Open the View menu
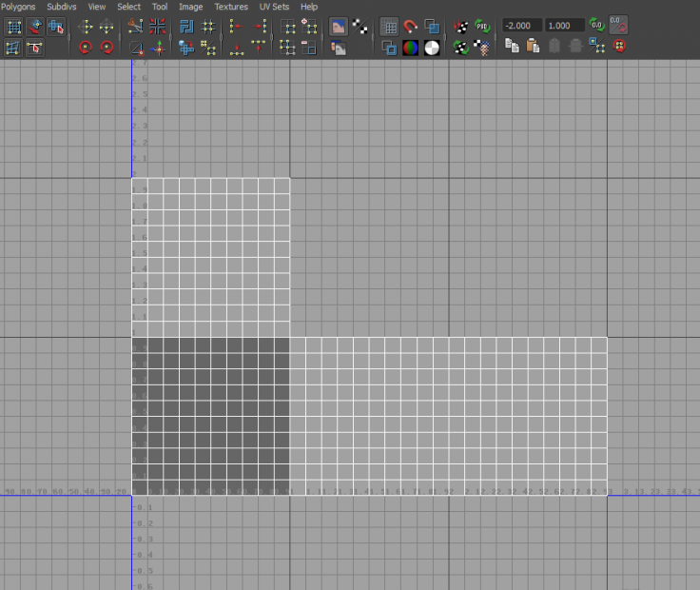The image size is (700, 590). coord(96,7)
